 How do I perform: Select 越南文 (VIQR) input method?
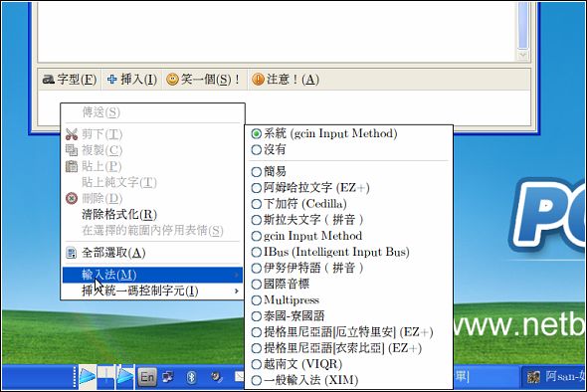348,364
